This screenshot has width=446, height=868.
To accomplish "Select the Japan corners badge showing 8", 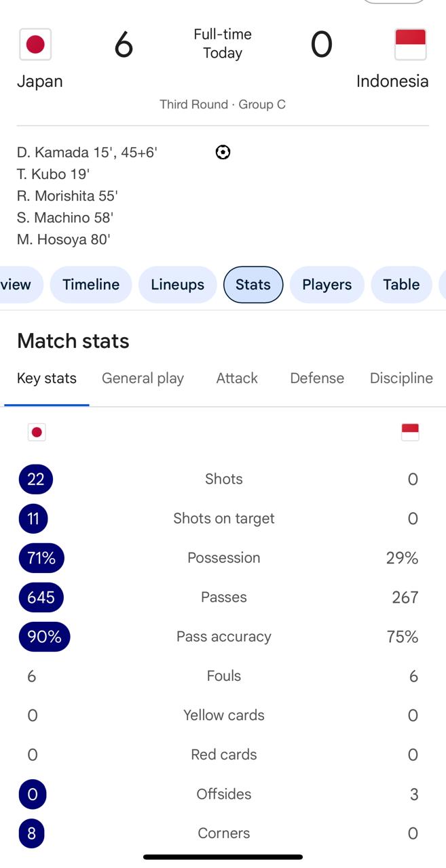I will point(31,833).
